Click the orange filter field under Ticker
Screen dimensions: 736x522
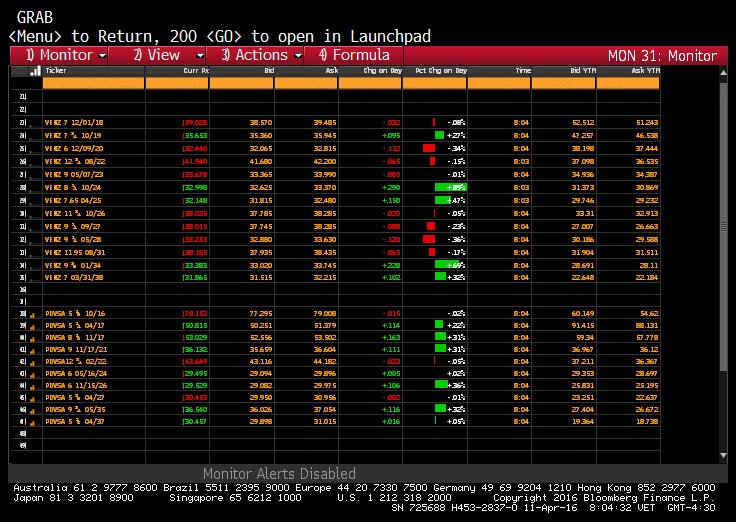coord(93,84)
